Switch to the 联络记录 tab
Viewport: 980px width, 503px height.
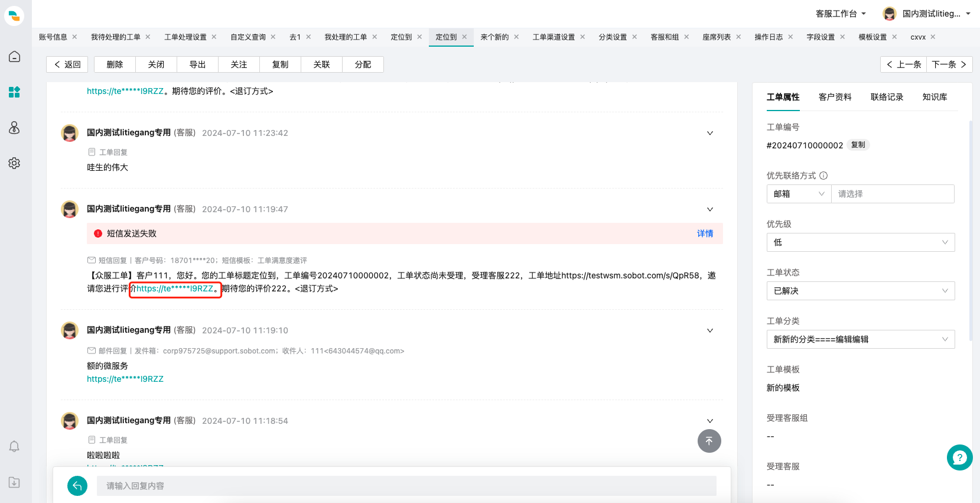(887, 97)
